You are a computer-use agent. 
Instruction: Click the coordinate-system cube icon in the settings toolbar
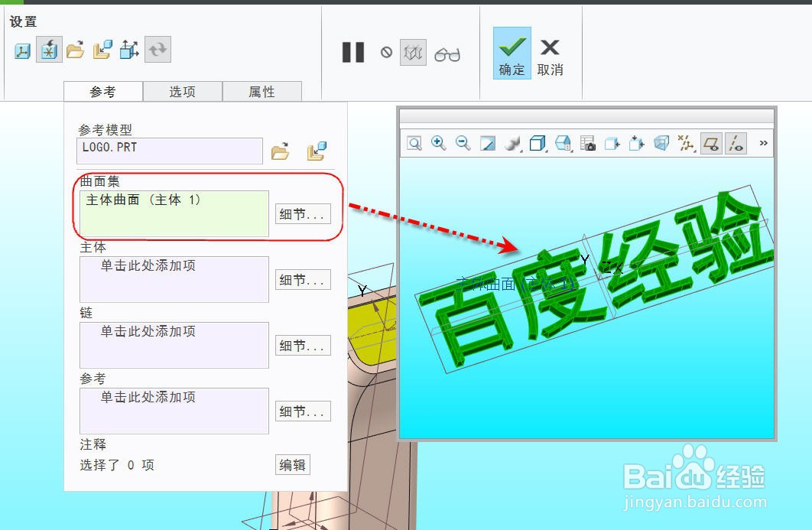(22, 50)
